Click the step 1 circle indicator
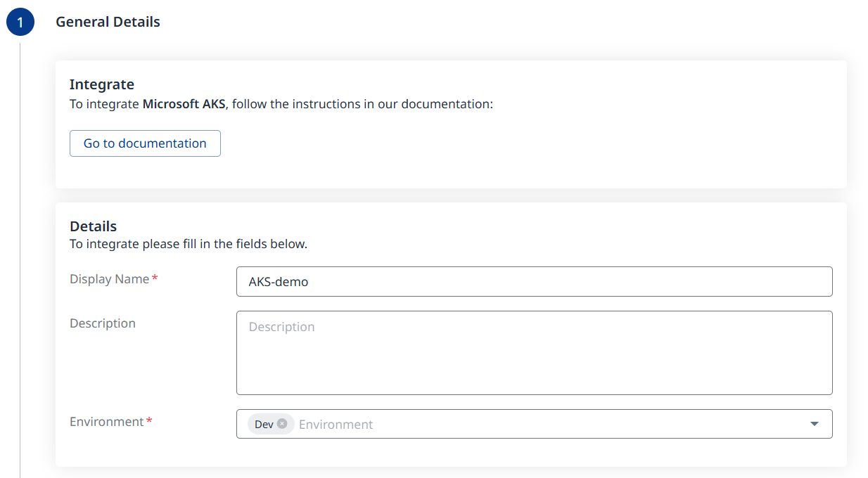Screen dimensions: 868x478 tap(20, 22)
